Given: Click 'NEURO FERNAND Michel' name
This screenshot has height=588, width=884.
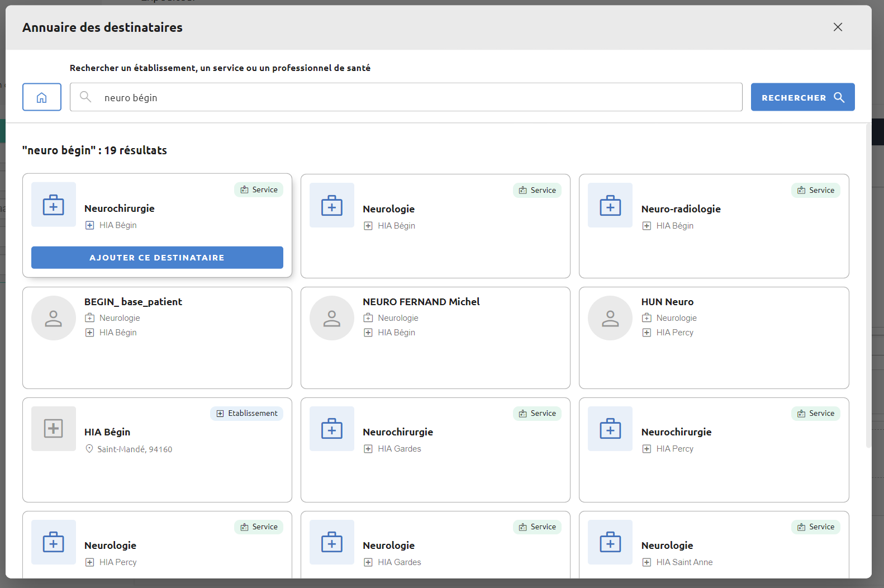Looking at the screenshot, I should click(x=421, y=302).
